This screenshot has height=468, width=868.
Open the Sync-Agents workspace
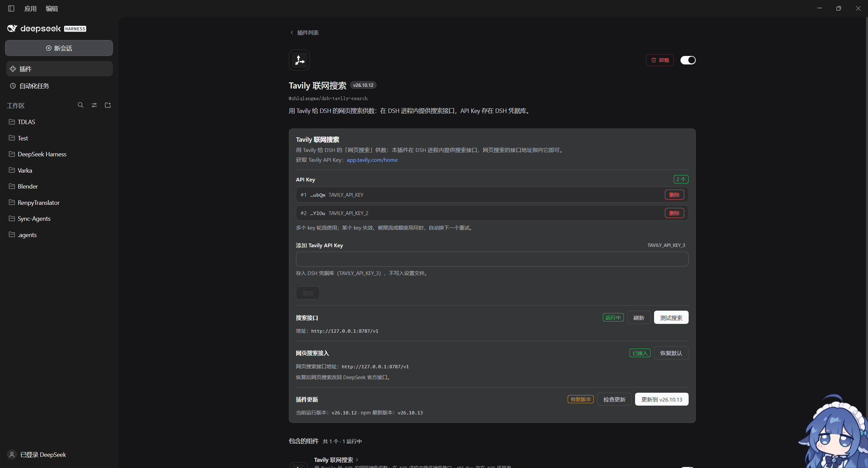click(x=59, y=218)
